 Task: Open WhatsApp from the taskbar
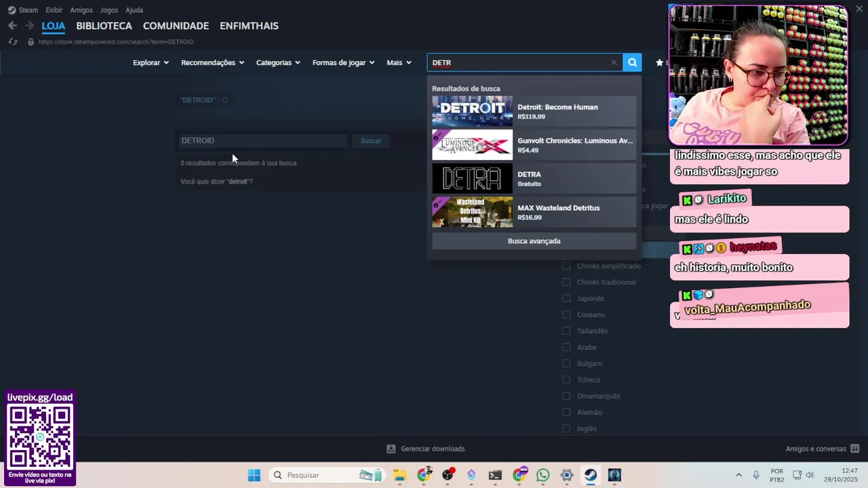pos(542,475)
